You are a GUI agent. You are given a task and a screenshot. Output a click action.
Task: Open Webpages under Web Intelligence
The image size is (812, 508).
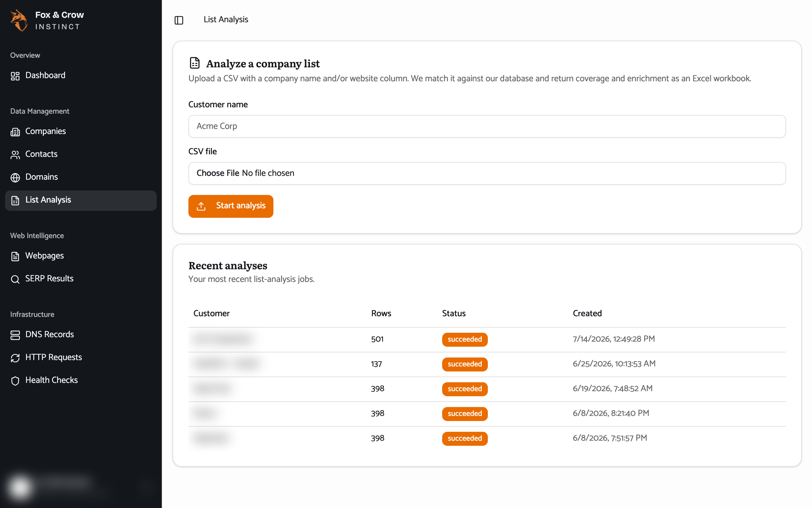point(81,256)
